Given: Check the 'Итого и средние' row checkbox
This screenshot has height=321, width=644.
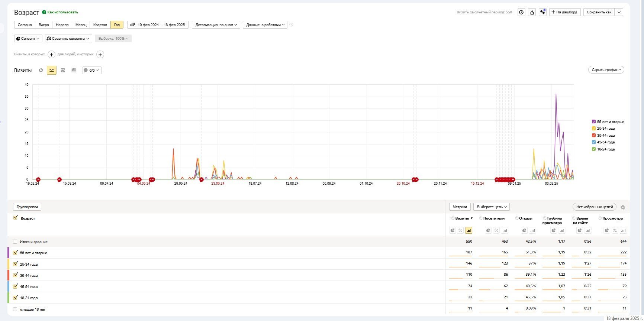Looking at the screenshot, I should point(15,241).
